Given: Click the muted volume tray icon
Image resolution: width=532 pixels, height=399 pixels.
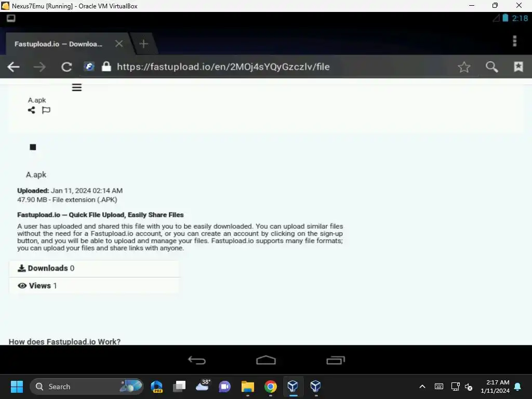Looking at the screenshot, I should click(469, 387).
